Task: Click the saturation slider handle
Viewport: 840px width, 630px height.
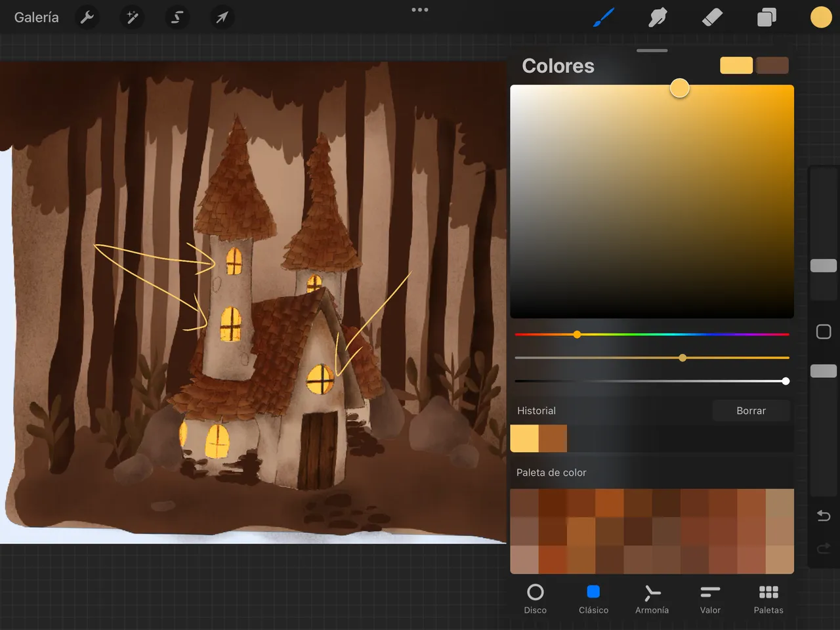Action: pos(682,358)
